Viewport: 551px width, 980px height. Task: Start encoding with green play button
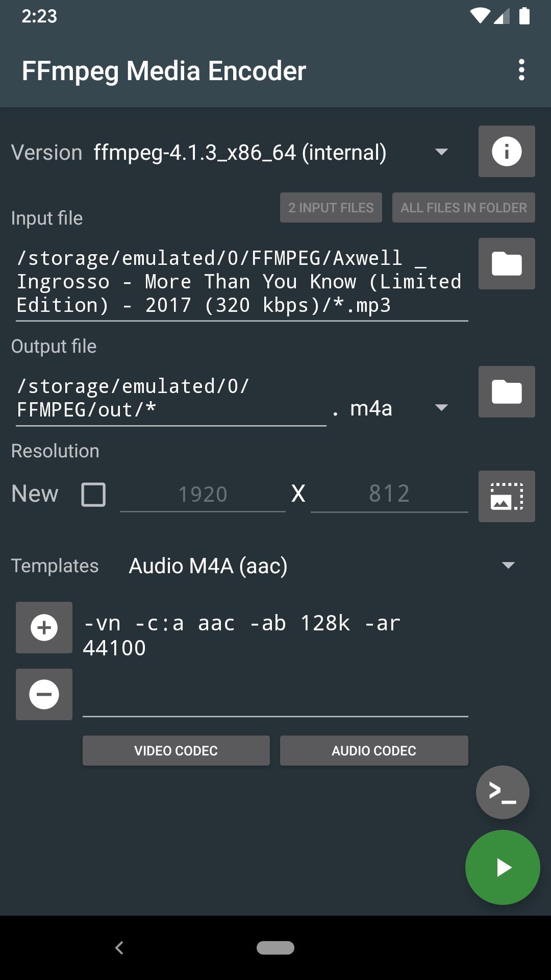[x=502, y=867]
